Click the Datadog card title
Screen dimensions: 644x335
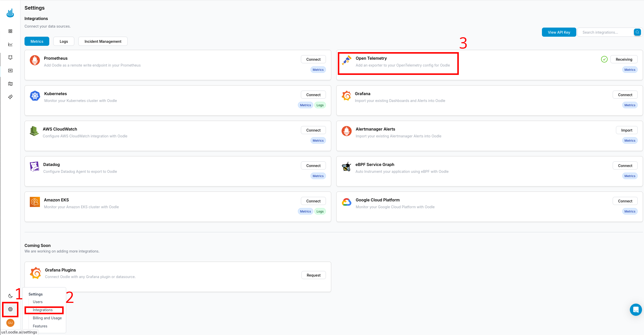[x=52, y=164]
